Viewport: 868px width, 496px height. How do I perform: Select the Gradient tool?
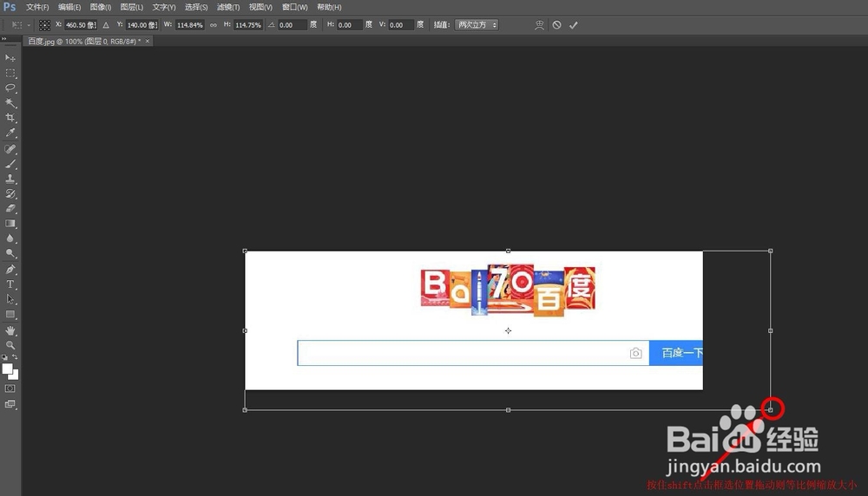coord(10,224)
